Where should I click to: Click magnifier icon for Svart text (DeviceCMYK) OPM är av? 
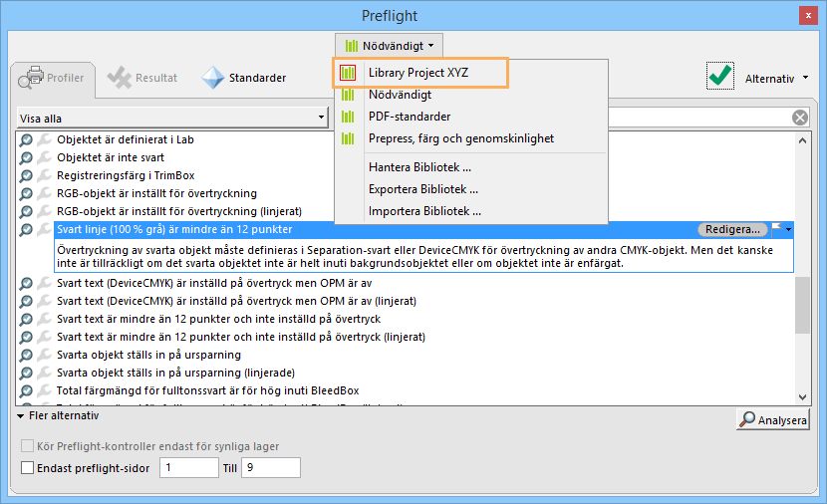26,283
